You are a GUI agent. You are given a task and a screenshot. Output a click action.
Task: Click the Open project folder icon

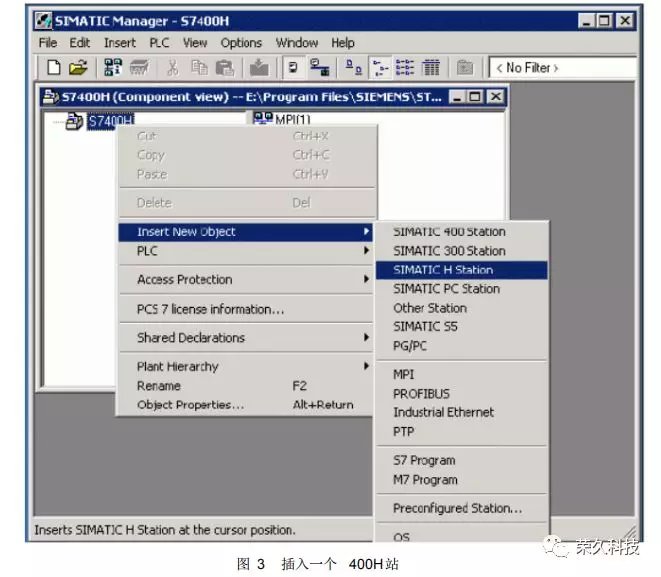click(x=77, y=68)
